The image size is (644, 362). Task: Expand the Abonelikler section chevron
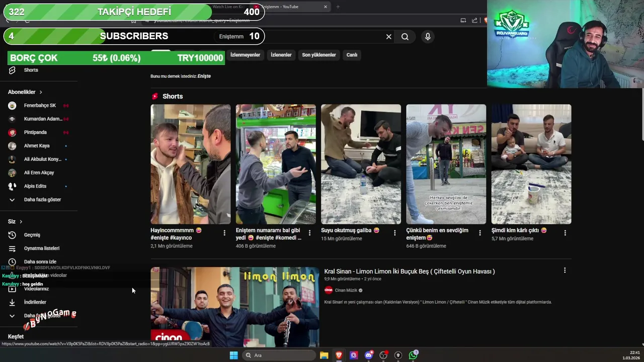pyautogui.click(x=41, y=92)
